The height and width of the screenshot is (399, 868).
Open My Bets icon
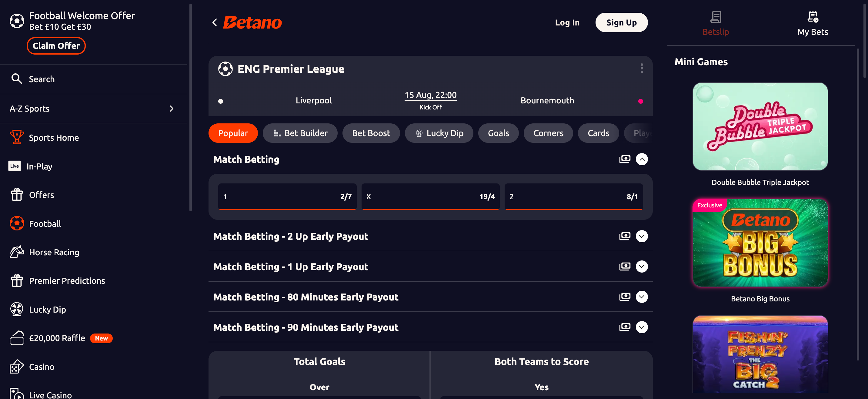[813, 17]
